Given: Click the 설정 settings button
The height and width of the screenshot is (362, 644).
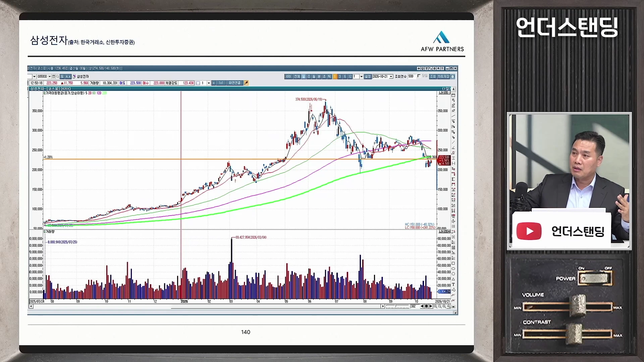Looking at the screenshot, I should pyautogui.click(x=368, y=76).
